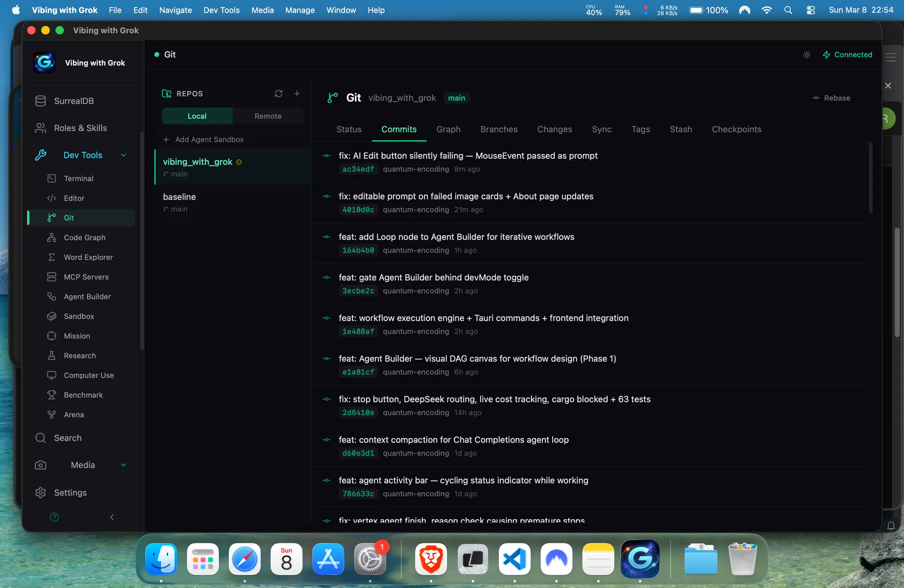Switch to the Branches tab
Screen dimensions: 904x588
pyautogui.click(x=499, y=129)
